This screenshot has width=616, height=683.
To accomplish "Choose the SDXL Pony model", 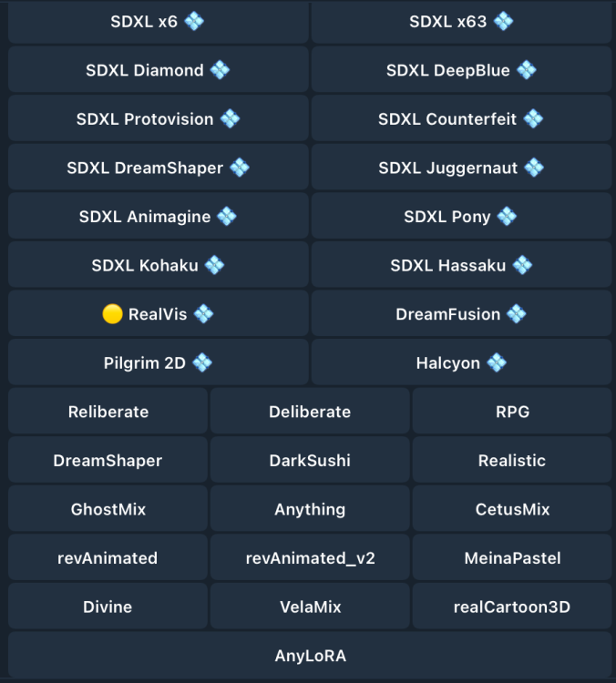I will coord(461,217).
